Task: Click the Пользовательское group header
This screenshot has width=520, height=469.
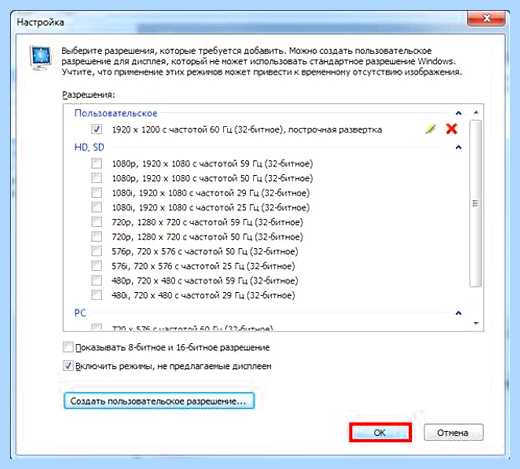Action: (116, 113)
